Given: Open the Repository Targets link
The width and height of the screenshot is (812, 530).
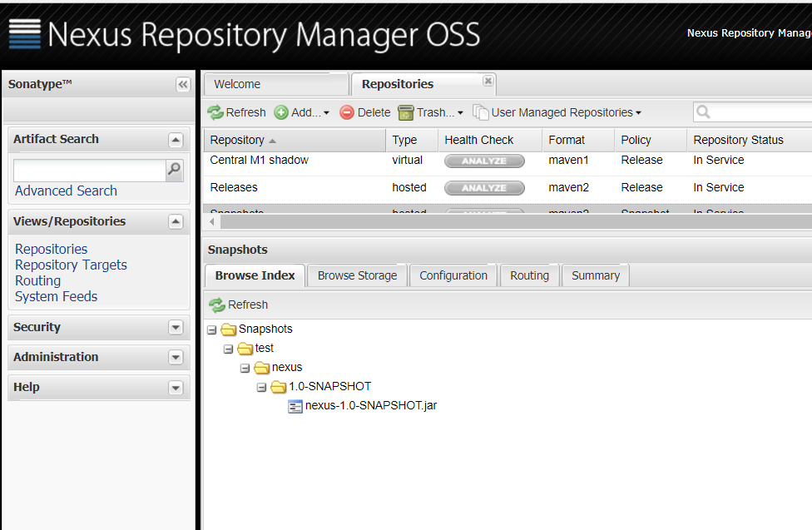Looking at the screenshot, I should [x=71, y=265].
